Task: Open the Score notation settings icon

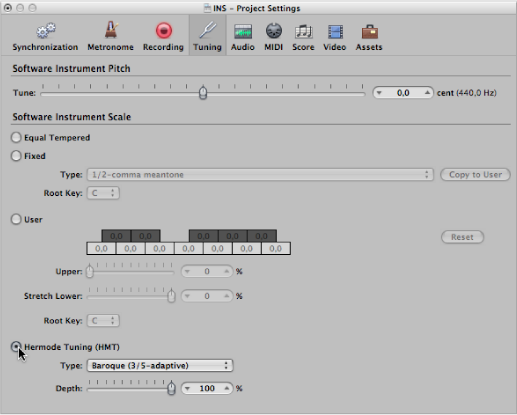Action: click(303, 32)
